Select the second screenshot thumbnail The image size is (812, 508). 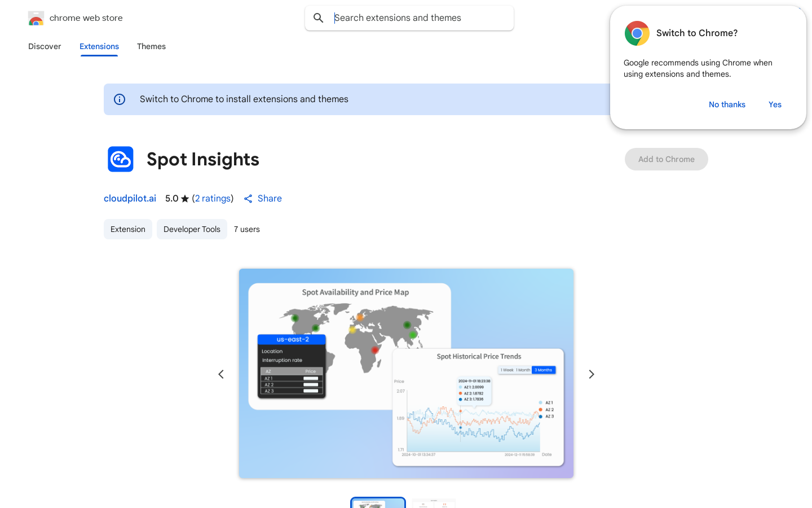434,503
